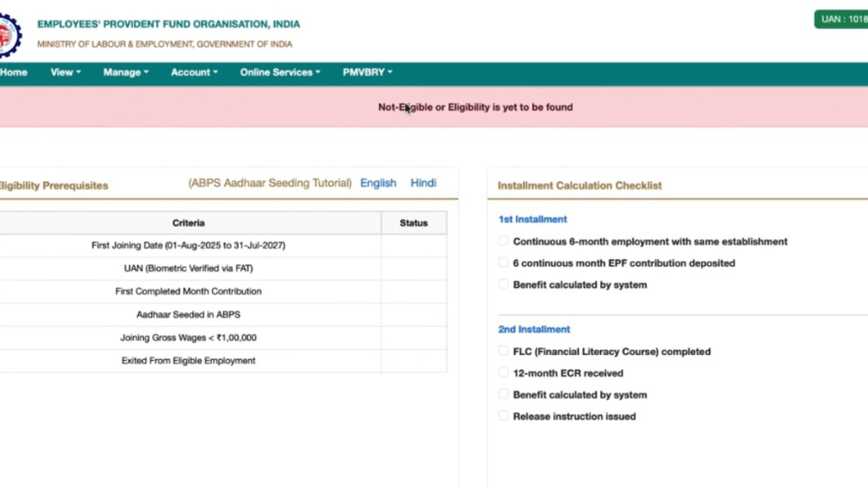Screen dimensions: 868x488
Task: Click Eligibility Prerequisites heading
Action: point(53,186)
